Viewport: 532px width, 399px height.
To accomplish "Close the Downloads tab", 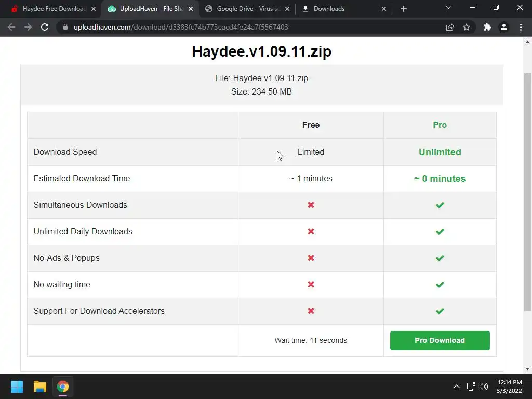I will pos(384,9).
